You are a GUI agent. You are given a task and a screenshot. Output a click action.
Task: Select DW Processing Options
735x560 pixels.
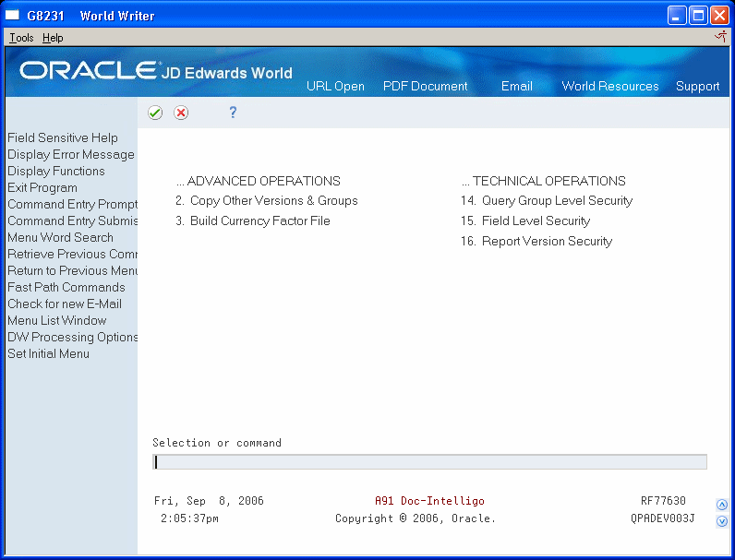pos(72,337)
